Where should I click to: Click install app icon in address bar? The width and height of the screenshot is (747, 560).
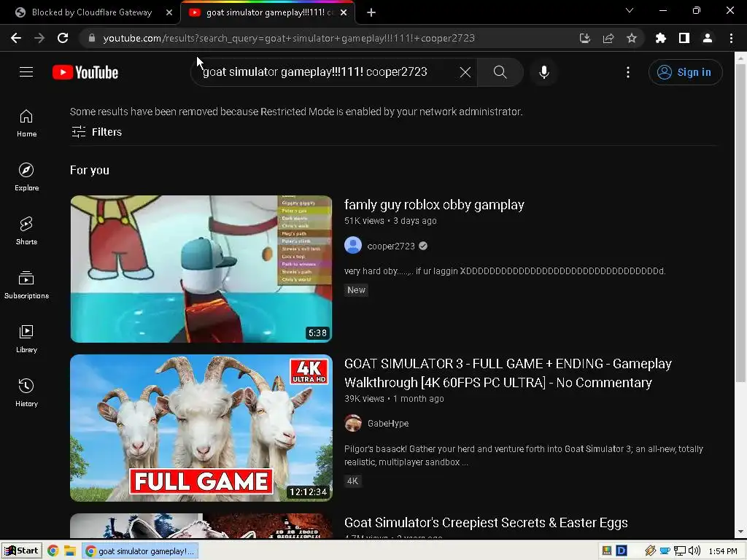point(584,38)
